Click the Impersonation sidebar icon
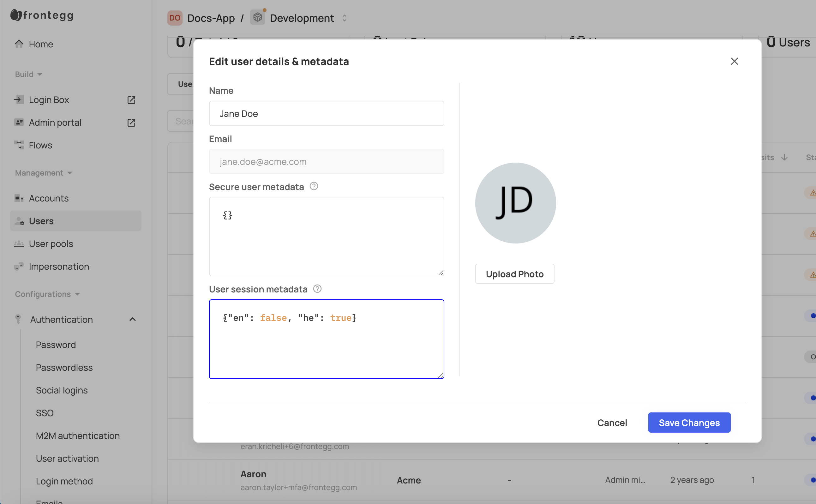This screenshot has width=816, height=504. point(19,266)
